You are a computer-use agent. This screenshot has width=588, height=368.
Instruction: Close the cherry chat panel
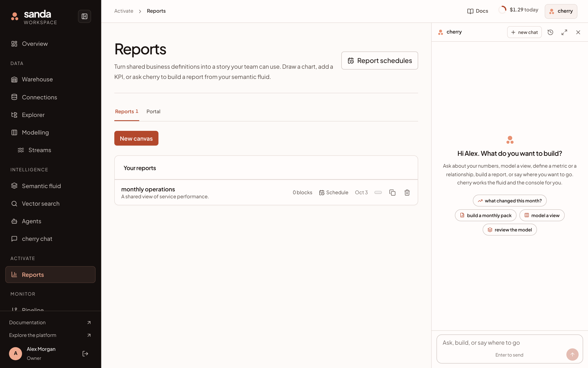point(578,32)
